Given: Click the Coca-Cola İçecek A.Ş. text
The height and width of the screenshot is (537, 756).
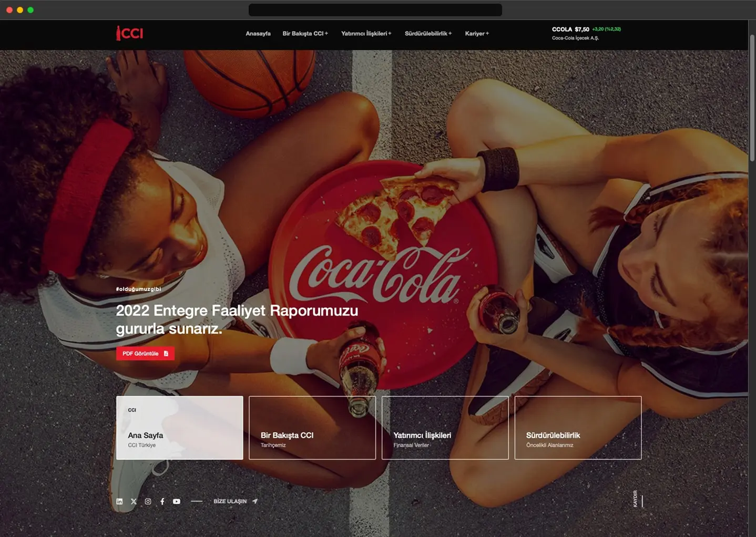Looking at the screenshot, I should point(575,38).
